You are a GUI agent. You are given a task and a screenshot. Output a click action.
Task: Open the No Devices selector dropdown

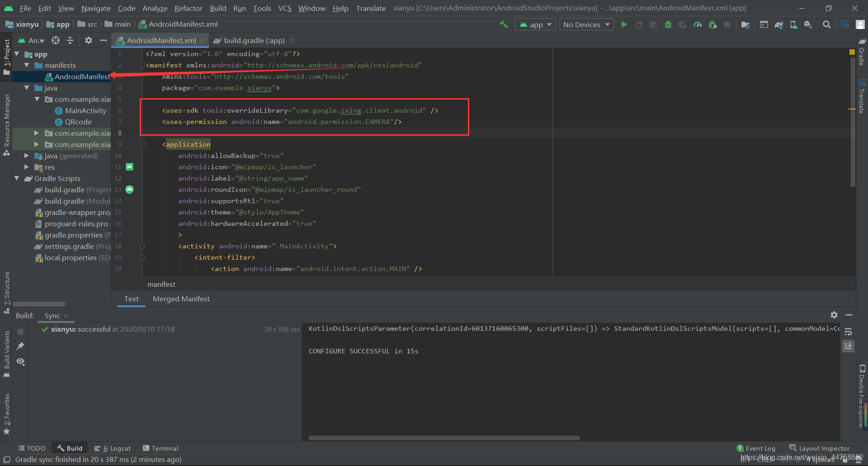[x=586, y=24]
